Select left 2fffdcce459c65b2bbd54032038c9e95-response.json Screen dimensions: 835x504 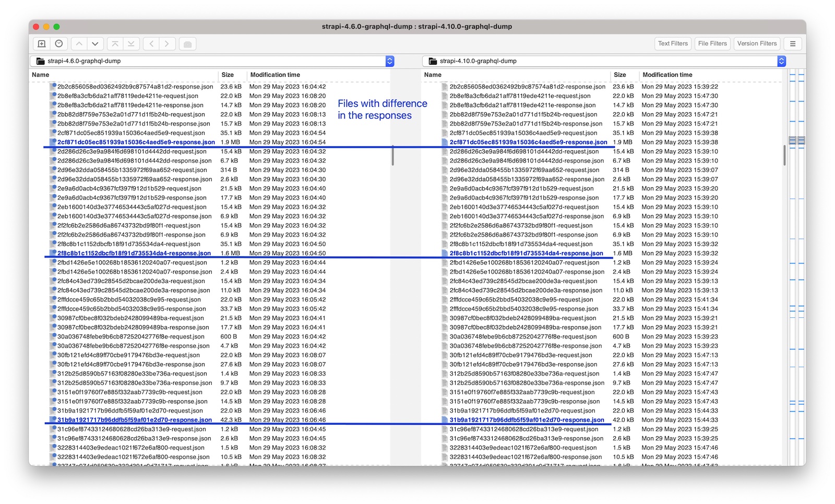[x=132, y=308]
